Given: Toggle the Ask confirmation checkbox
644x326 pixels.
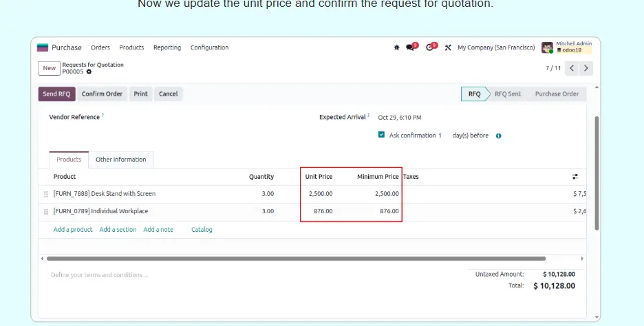Looking at the screenshot, I should click(381, 135).
